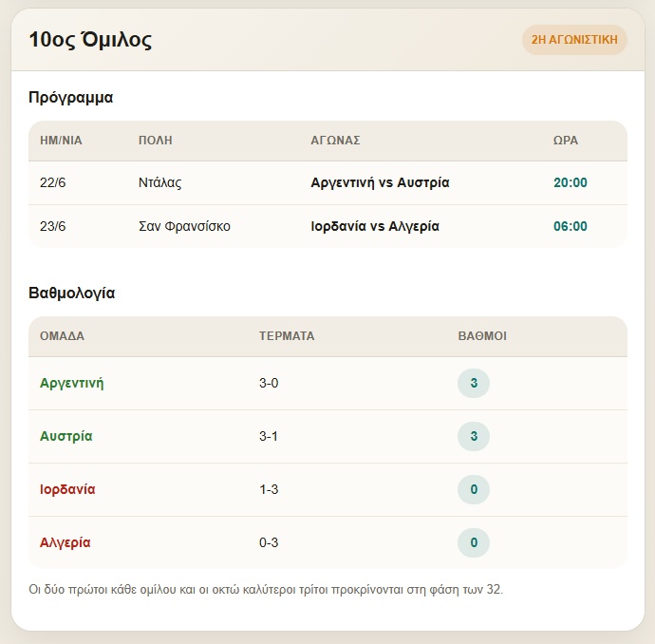Click the qualification note about φάση των 32
The image size is (655, 644).
[266, 590]
